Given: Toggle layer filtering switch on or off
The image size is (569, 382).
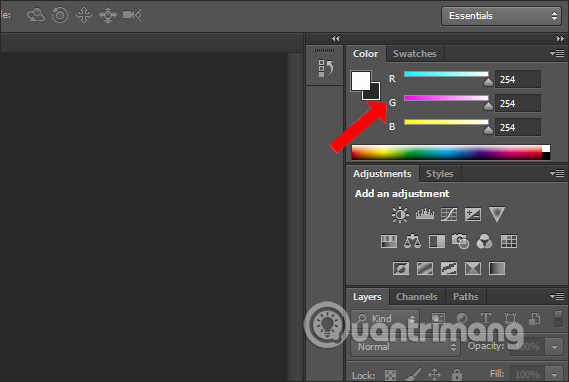Looking at the screenshot, I should [558, 319].
